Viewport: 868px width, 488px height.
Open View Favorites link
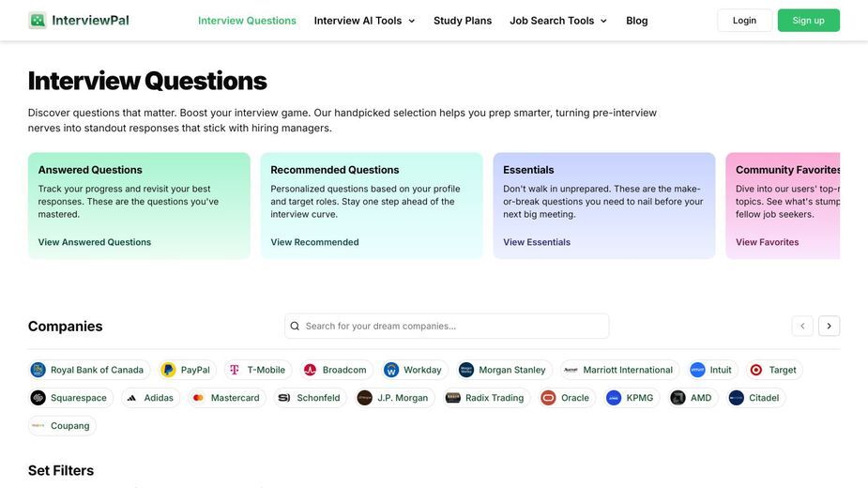point(767,242)
